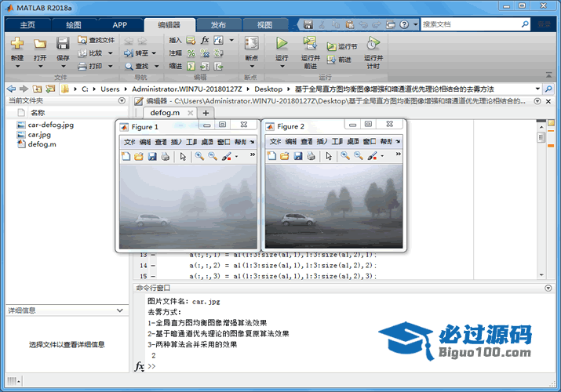
Task: Expand the Details (详细信息) panel chevron
Action: (x=120, y=310)
